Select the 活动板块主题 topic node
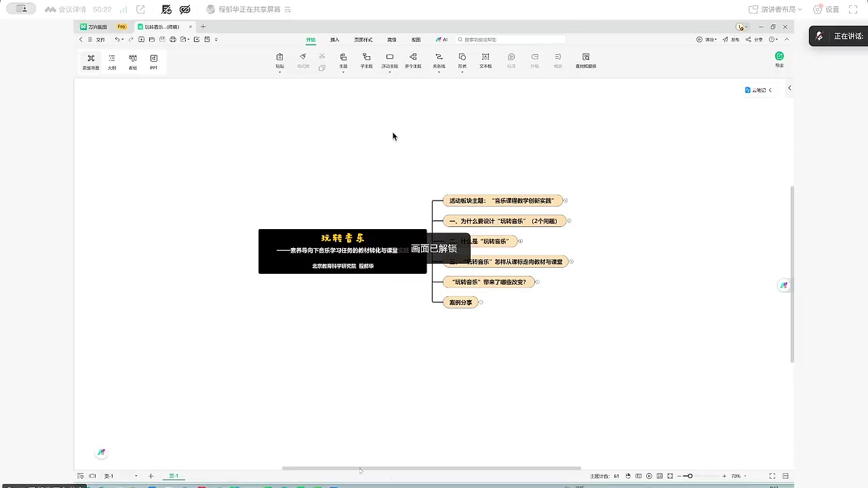The image size is (868, 488). (502, 201)
